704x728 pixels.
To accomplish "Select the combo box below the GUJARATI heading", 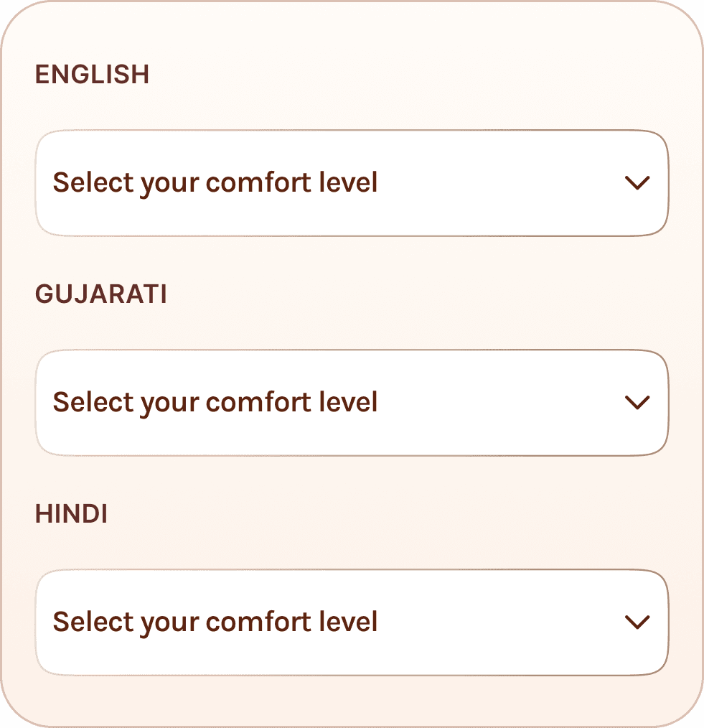I will click(352, 403).
